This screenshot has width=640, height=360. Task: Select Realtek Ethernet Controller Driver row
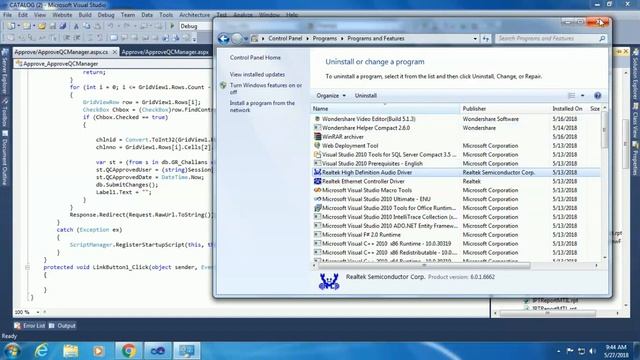[456, 181]
